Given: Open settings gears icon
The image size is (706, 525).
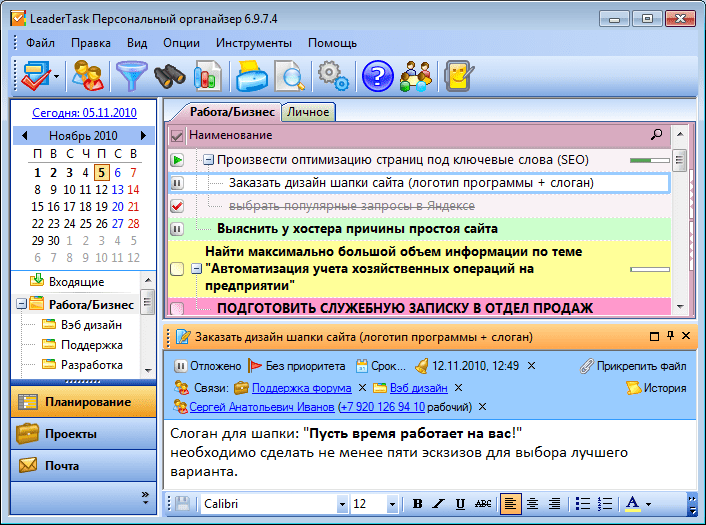Looking at the screenshot, I should tap(333, 76).
